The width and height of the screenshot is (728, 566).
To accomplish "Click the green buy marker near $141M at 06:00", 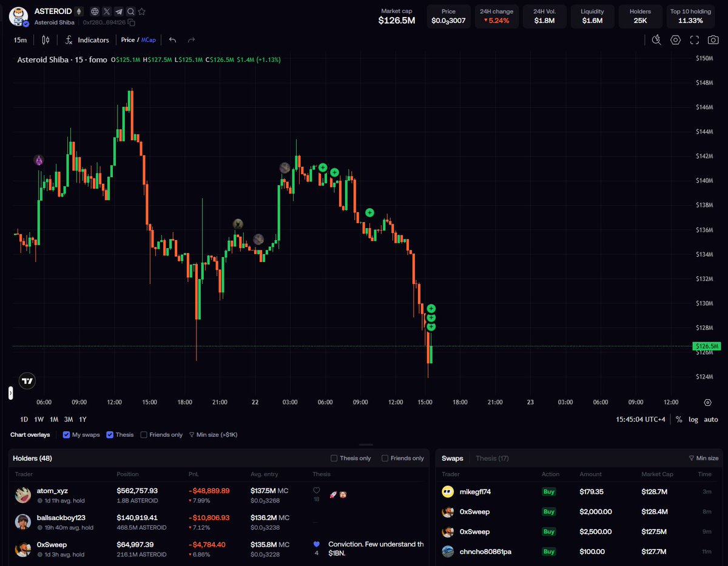I will coord(323,167).
